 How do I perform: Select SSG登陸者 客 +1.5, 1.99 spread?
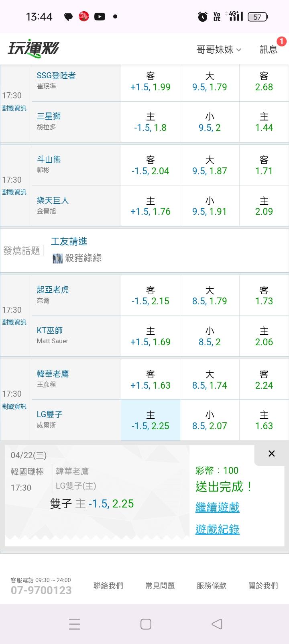click(151, 81)
